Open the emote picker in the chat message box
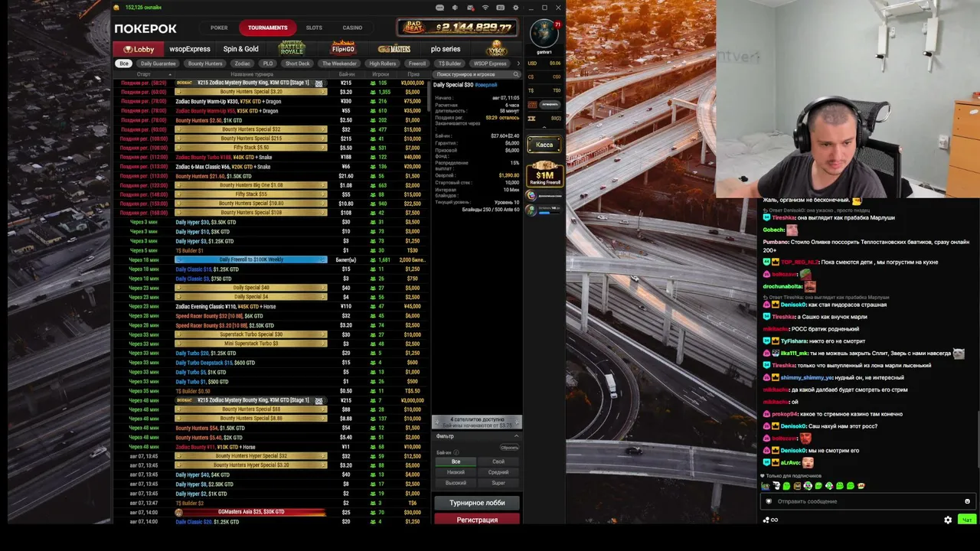This screenshot has height=551, width=980. click(x=967, y=501)
